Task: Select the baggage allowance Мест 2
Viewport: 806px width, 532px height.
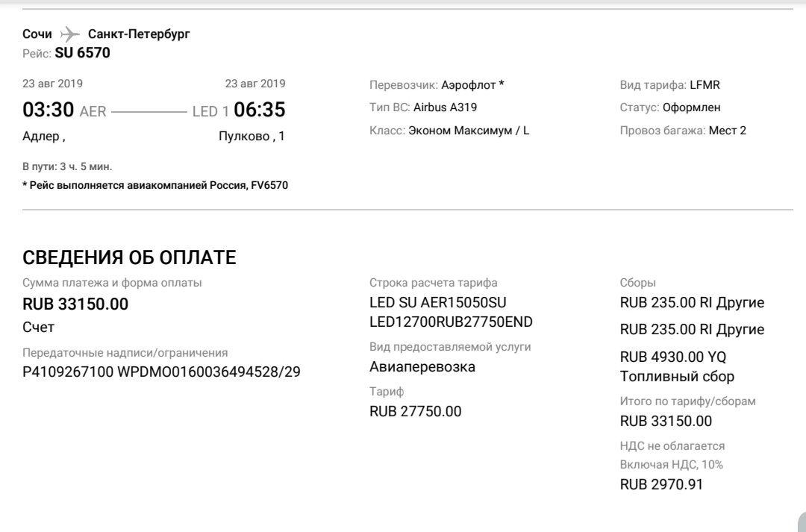Action: (x=727, y=131)
